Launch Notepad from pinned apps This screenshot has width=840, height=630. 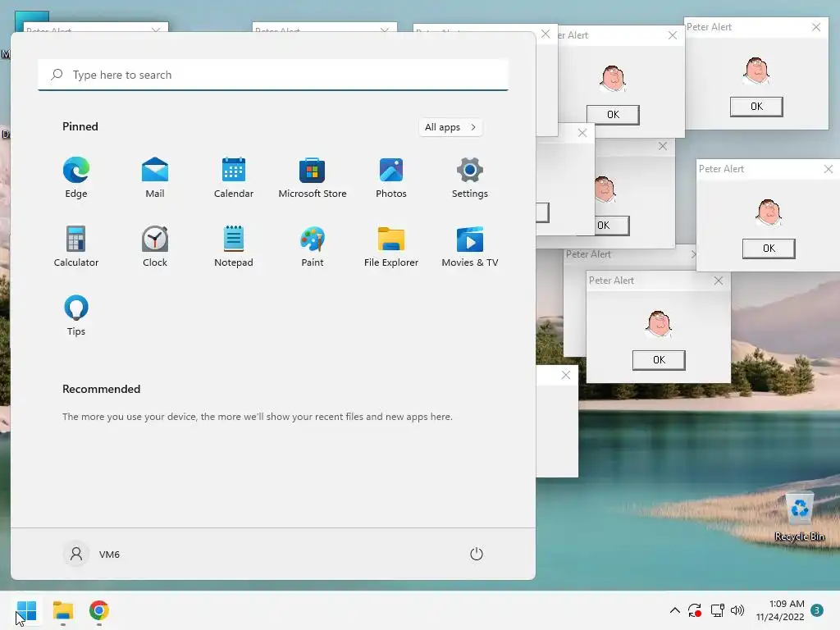tap(234, 247)
